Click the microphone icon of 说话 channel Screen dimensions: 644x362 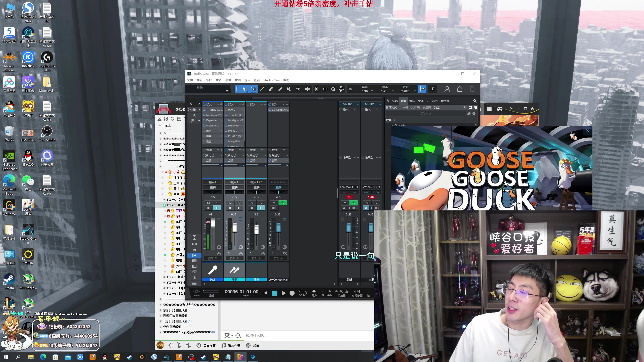pos(213,270)
